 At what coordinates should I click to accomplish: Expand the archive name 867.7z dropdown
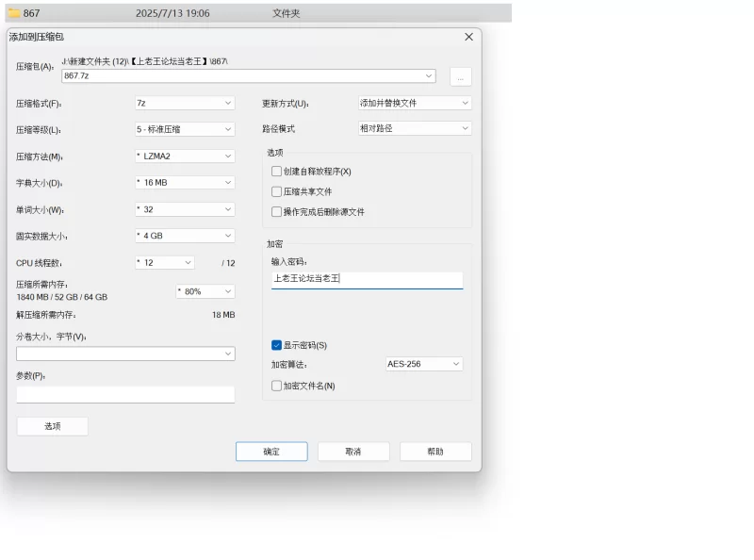pyautogui.click(x=429, y=76)
